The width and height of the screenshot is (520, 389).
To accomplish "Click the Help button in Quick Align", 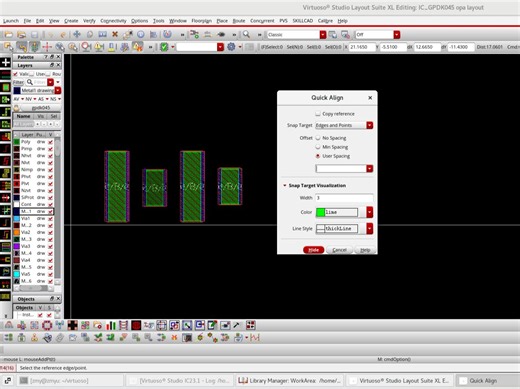I will click(x=365, y=250).
